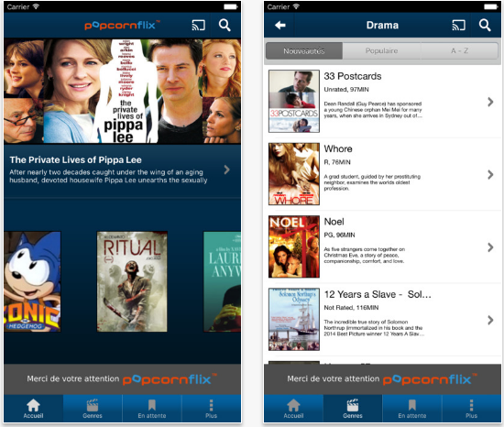Screen dimensions: 504x427
Task: Open Plus tab on Drama screen
Action: tap(471, 409)
